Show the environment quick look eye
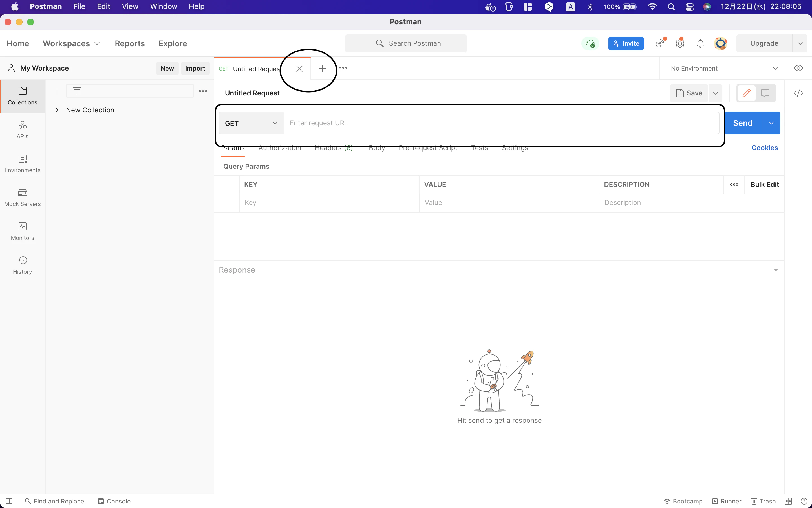 pyautogui.click(x=798, y=68)
